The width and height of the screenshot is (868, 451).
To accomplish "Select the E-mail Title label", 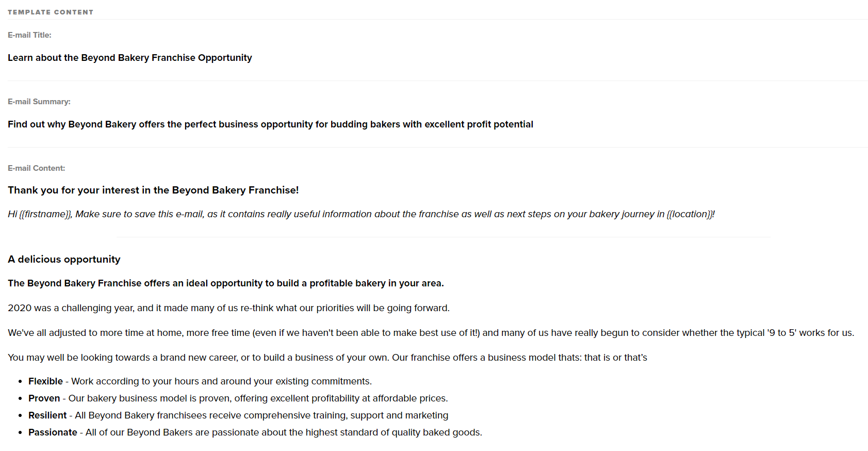I will [x=29, y=35].
